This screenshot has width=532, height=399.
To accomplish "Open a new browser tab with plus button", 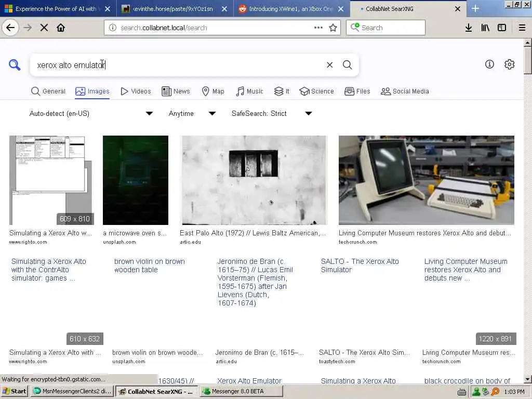I will 475,9.
